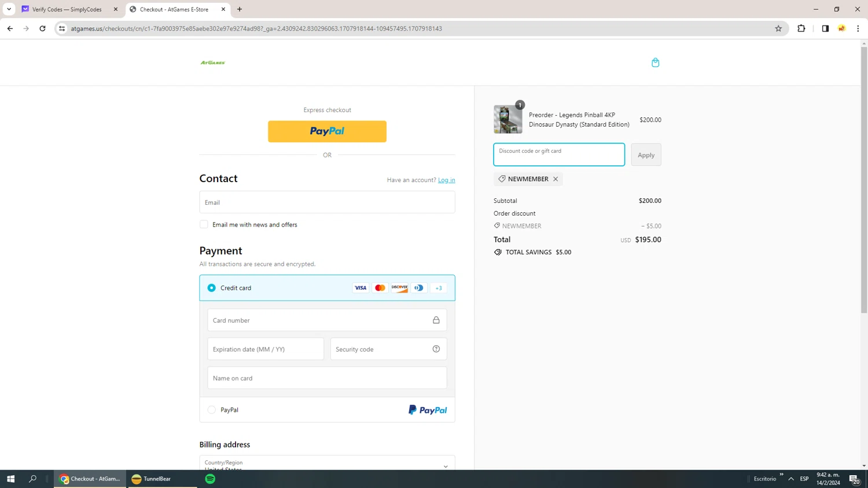Viewport: 868px width, 488px height.
Task: Bookmark this page with the star icon
Action: [x=778, y=28]
